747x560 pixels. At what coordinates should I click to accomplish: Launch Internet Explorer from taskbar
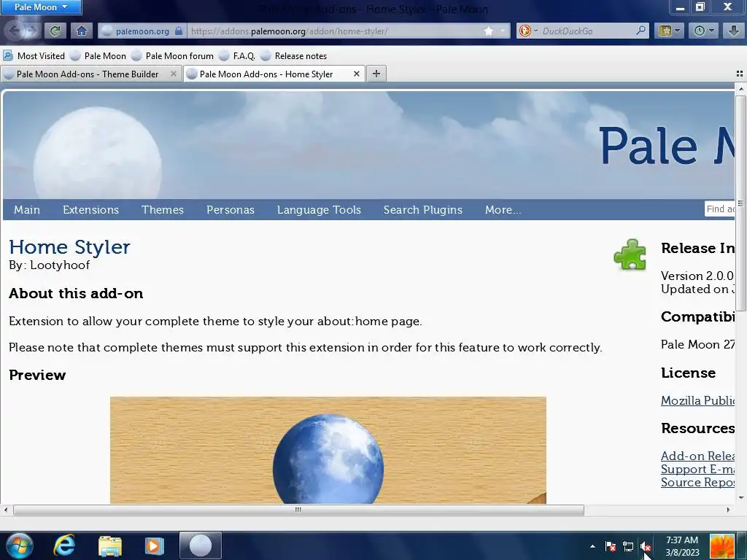coord(64,545)
